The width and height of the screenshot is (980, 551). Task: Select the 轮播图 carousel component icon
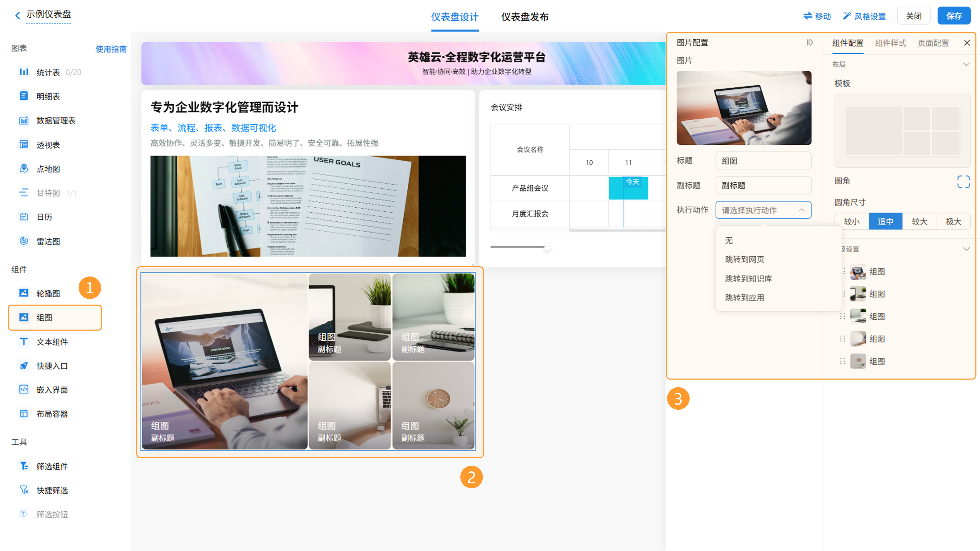pos(23,293)
